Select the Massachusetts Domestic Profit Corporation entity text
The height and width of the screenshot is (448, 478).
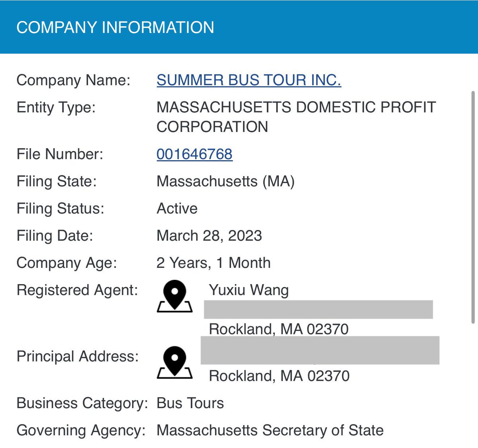pos(296,117)
